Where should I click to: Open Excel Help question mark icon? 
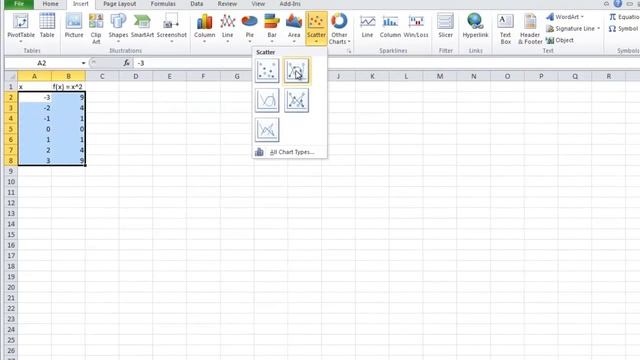tap(618, 4)
